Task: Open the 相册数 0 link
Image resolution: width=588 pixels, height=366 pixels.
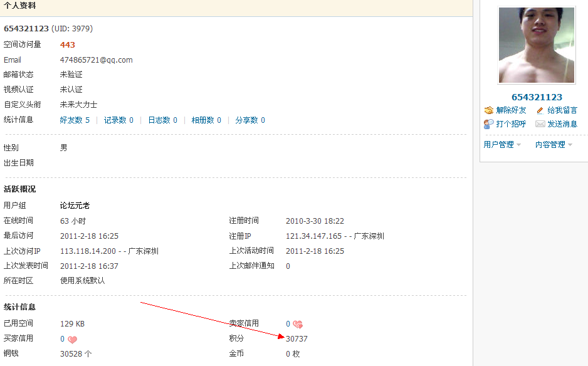Action: [x=206, y=120]
